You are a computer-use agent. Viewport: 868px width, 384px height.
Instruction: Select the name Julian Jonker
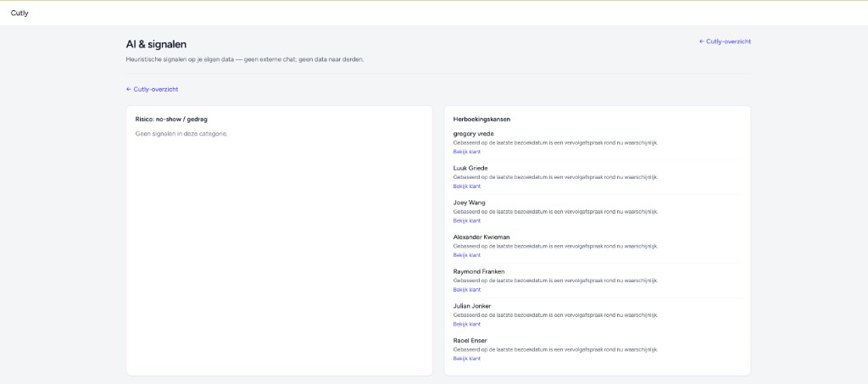pyautogui.click(x=472, y=306)
